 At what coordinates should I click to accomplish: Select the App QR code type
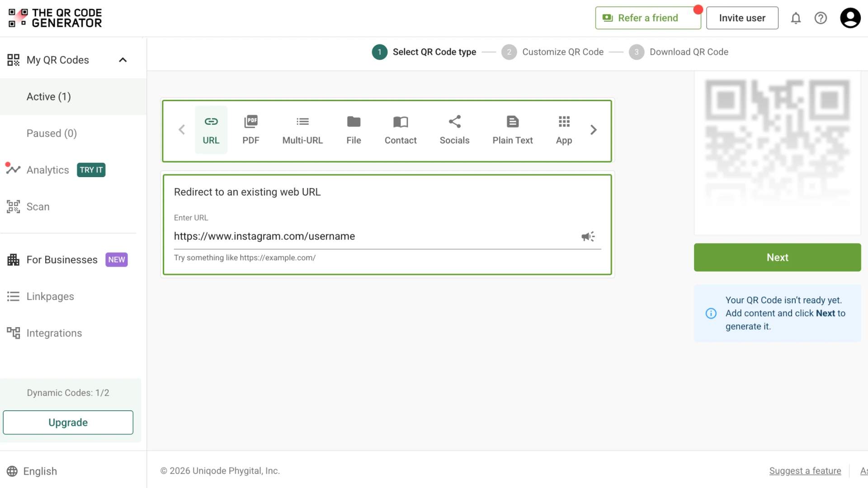[564, 130]
